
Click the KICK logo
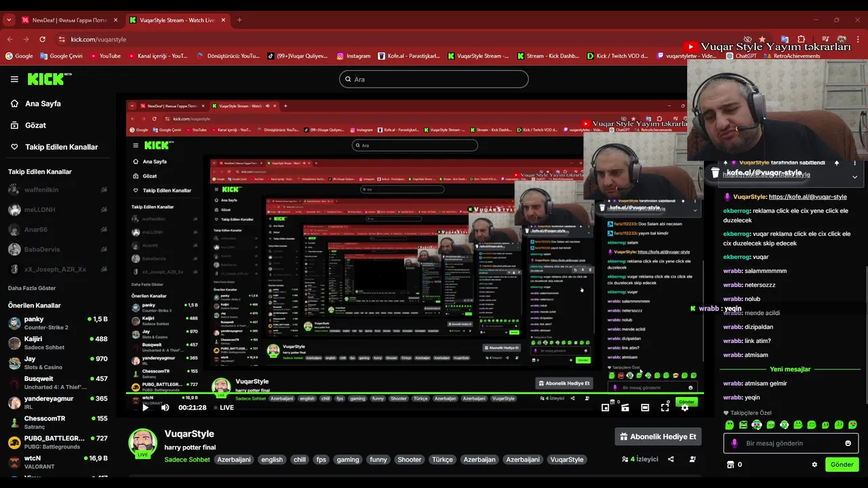click(x=49, y=79)
